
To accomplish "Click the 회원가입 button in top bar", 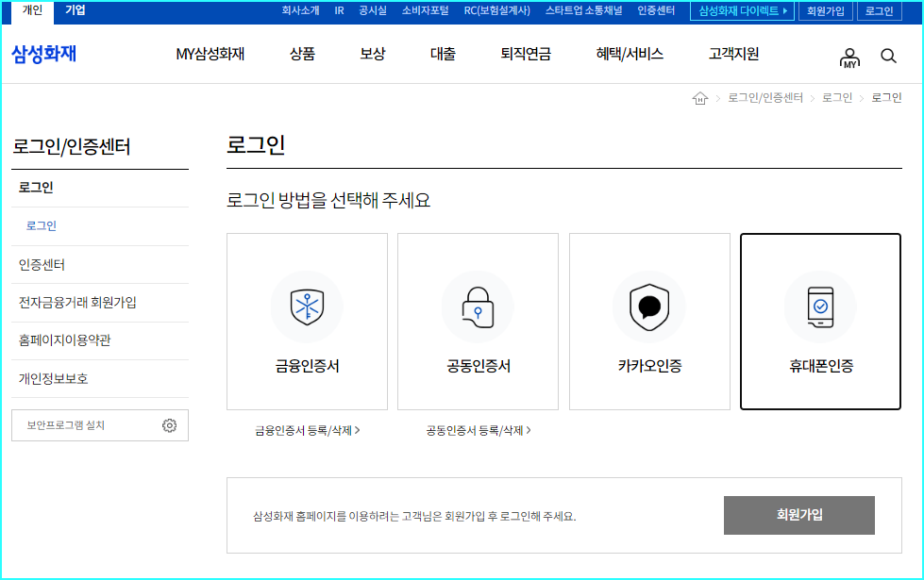I will (x=826, y=10).
